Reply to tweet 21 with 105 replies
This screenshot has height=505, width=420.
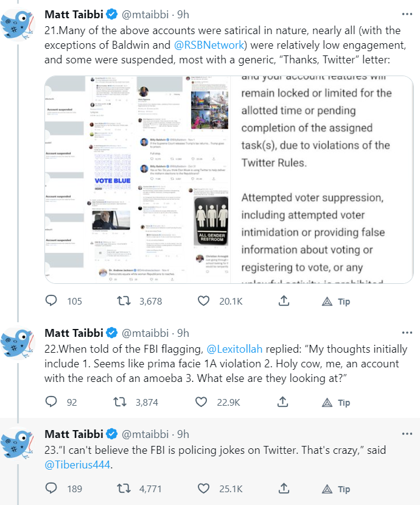tap(52, 301)
